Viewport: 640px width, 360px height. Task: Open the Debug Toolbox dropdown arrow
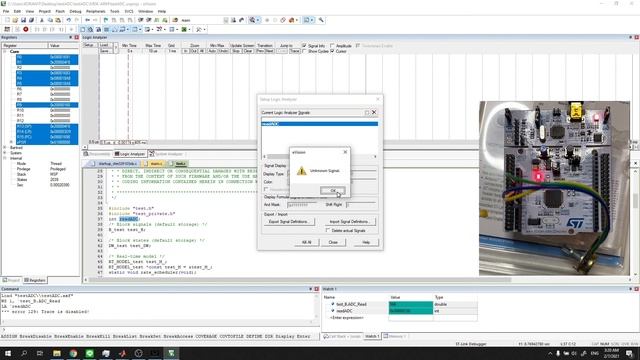(x=203, y=29)
